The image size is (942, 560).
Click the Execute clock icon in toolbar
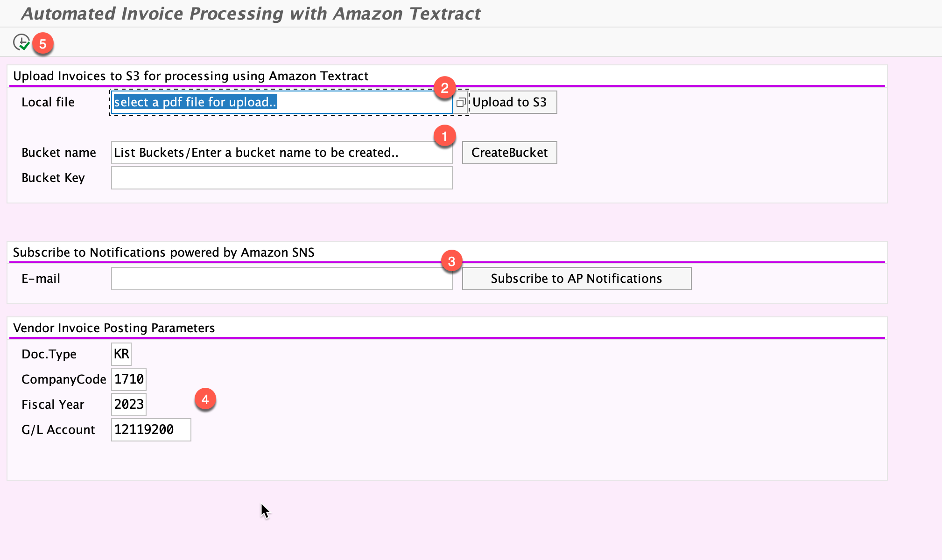click(x=21, y=42)
